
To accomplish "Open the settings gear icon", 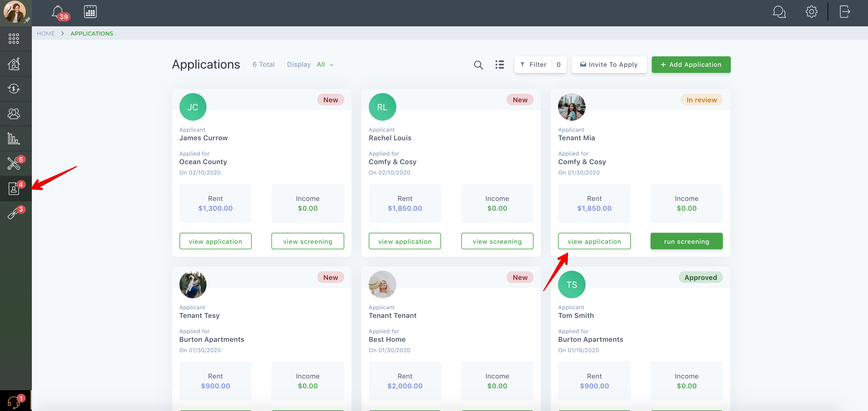I will (x=811, y=12).
